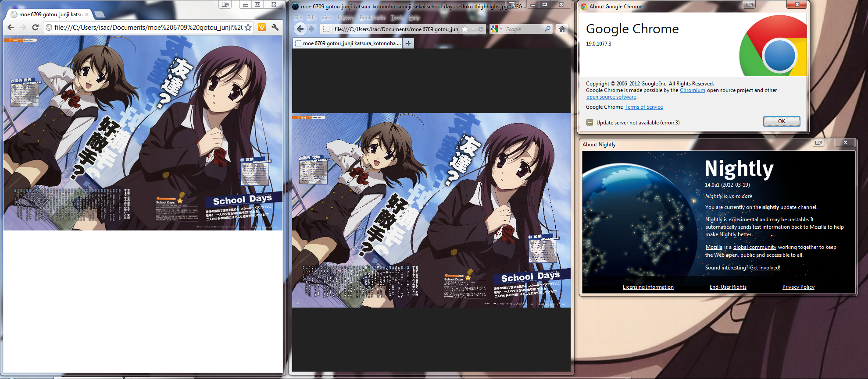Close the Chrome tab 'moe 6709 gotou_junji'

click(x=87, y=14)
